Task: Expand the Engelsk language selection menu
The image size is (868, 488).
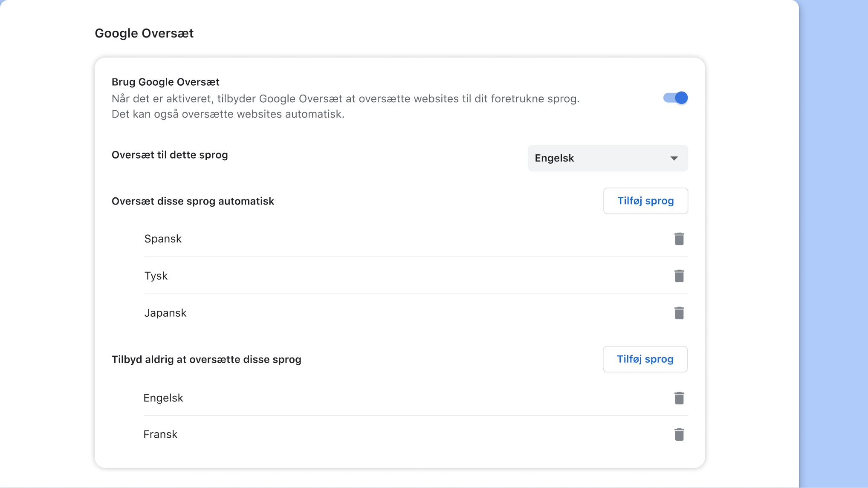Action: [608, 158]
